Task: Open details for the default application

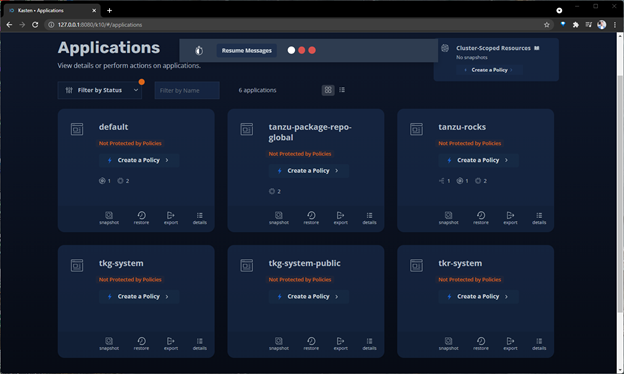Action: pyautogui.click(x=200, y=218)
